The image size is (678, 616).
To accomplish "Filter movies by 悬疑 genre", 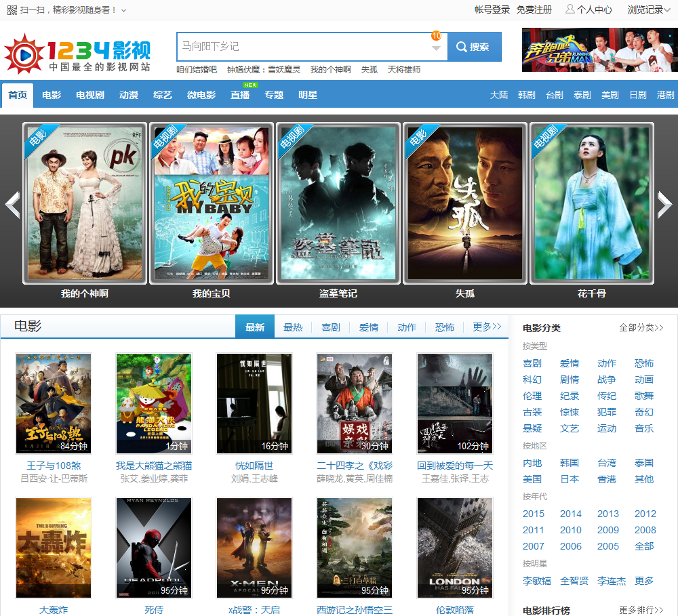I will pyautogui.click(x=532, y=428).
